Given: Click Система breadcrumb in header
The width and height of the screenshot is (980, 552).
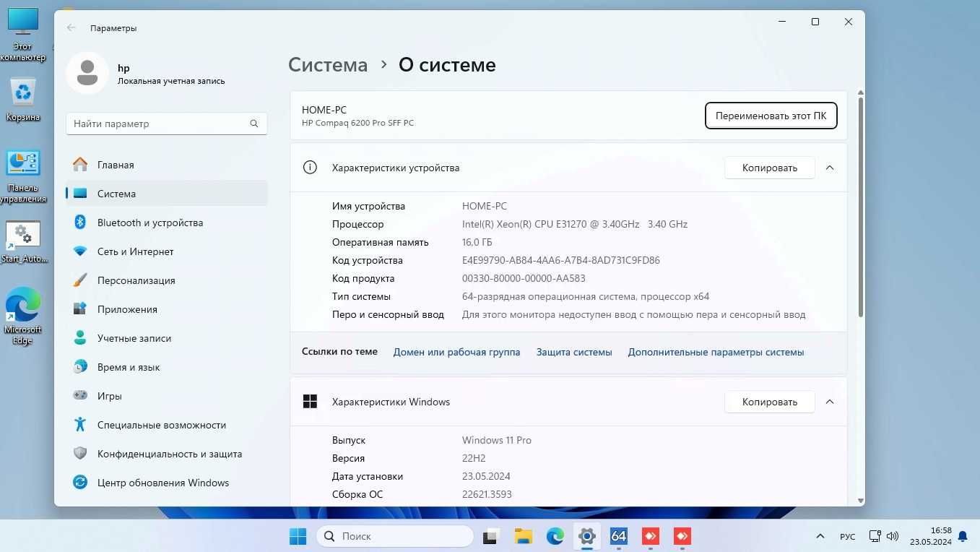Looking at the screenshot, I should click(328, 65).
